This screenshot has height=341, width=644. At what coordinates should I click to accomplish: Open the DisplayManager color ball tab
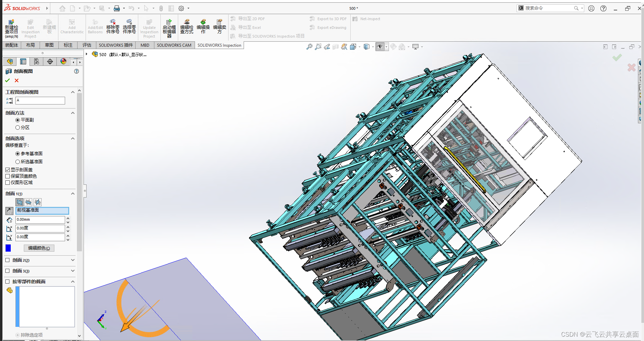click(63, 61)
